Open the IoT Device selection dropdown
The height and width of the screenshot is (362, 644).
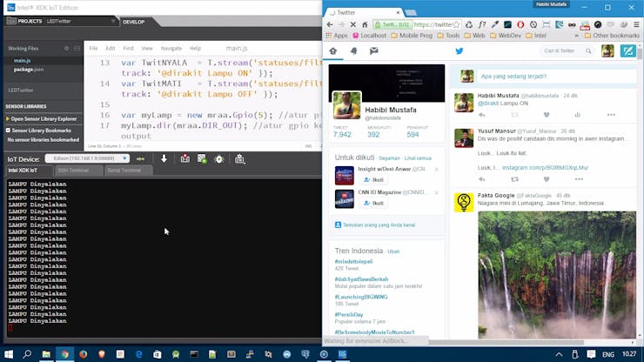point(87,158)
